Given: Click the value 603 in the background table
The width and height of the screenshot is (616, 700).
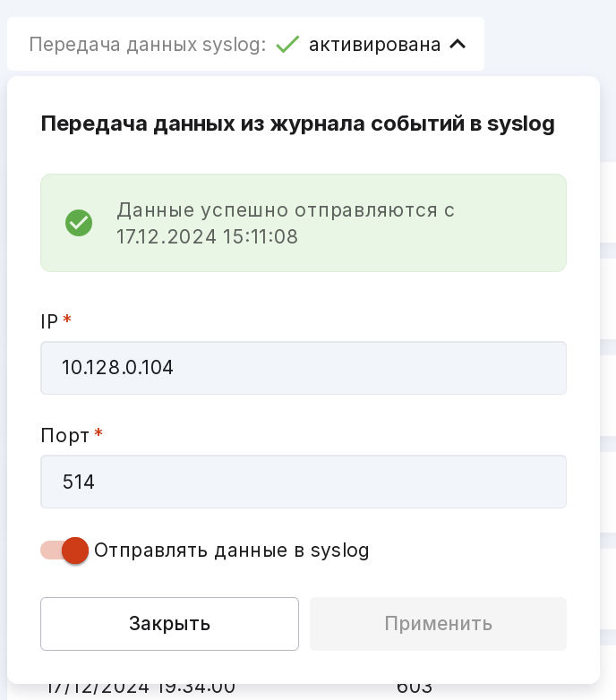Looking at the screenshot, I should tap(415, 688).
